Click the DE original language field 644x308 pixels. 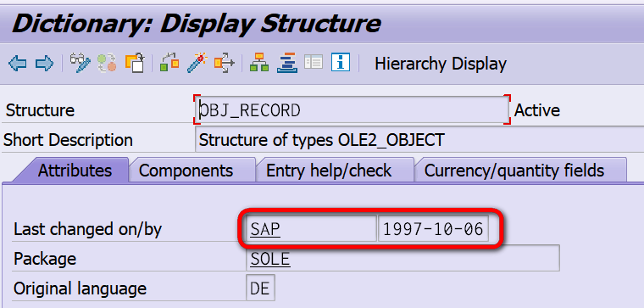tap(260, 288)
